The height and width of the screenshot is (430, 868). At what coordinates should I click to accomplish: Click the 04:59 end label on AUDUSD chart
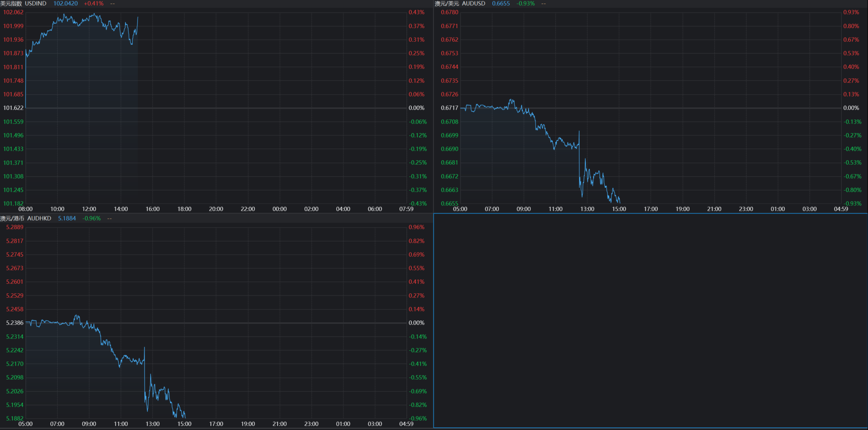(x=841, y=209)
